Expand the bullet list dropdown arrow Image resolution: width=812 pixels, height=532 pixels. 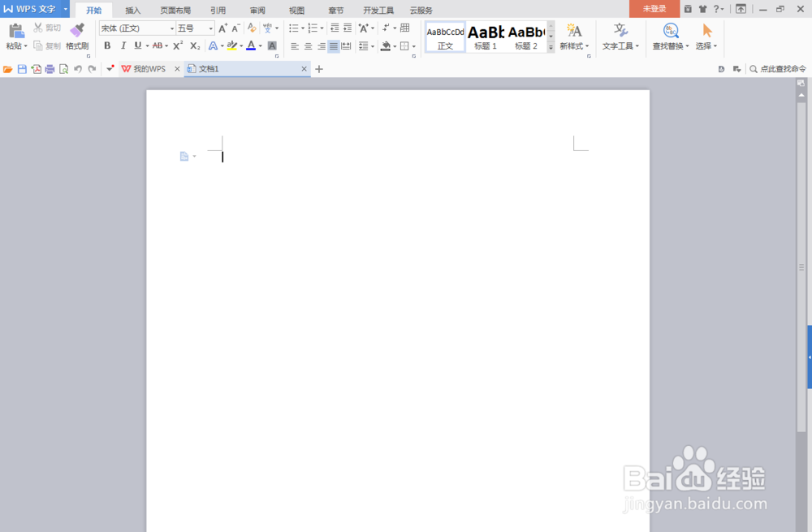[x=303, y=28]
